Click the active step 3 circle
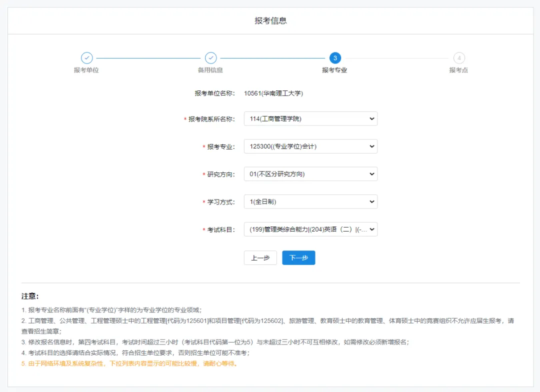 tap(335, 58)
